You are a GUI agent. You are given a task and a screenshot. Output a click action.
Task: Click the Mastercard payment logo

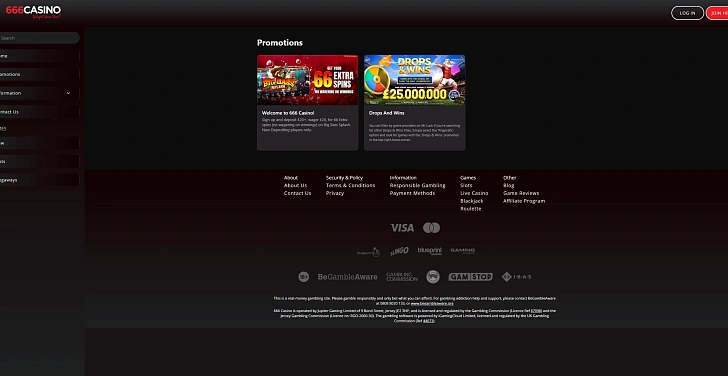431,228
